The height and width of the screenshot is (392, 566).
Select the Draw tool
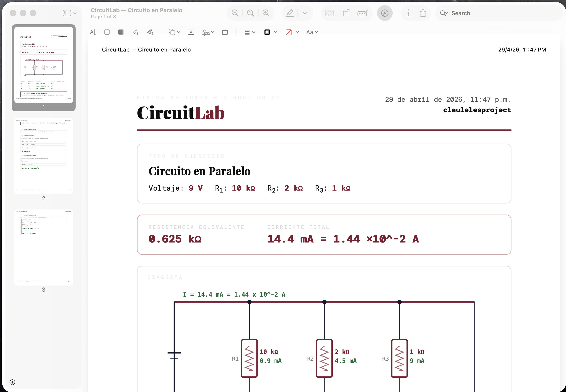click(150, 32)
